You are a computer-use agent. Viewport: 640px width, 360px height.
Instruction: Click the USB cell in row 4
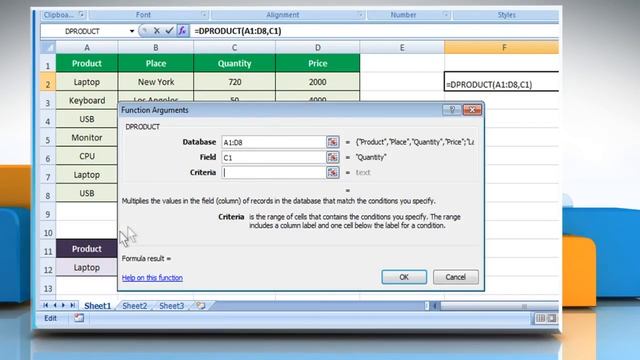point(87,119)
